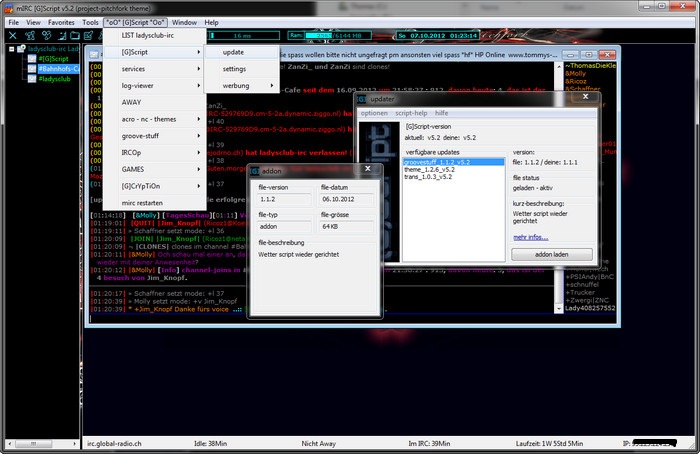Select #[G]Script channel in the tree
The height and width of the screenshot is (454, 700).
(53, 58)
